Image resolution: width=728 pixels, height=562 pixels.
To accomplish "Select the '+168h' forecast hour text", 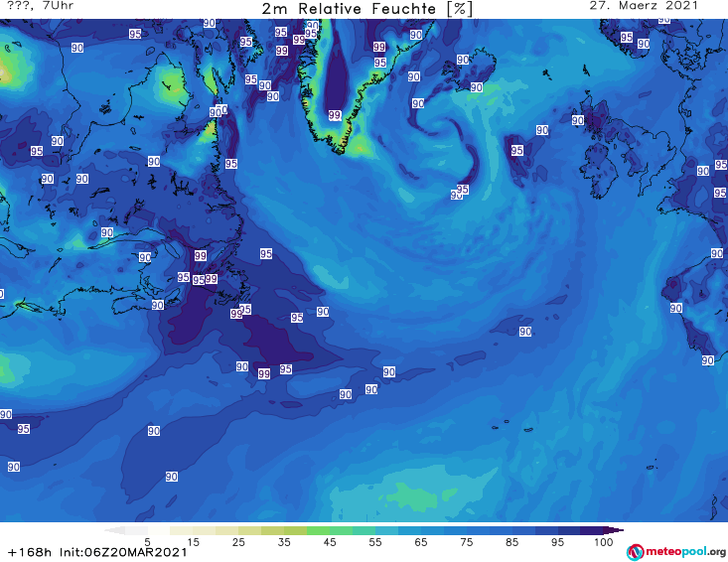I will point(30,552).
